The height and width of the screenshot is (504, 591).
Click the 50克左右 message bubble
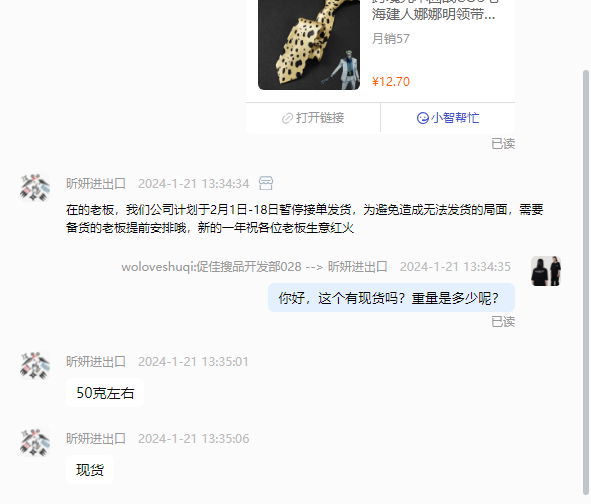tap(105, 393)
